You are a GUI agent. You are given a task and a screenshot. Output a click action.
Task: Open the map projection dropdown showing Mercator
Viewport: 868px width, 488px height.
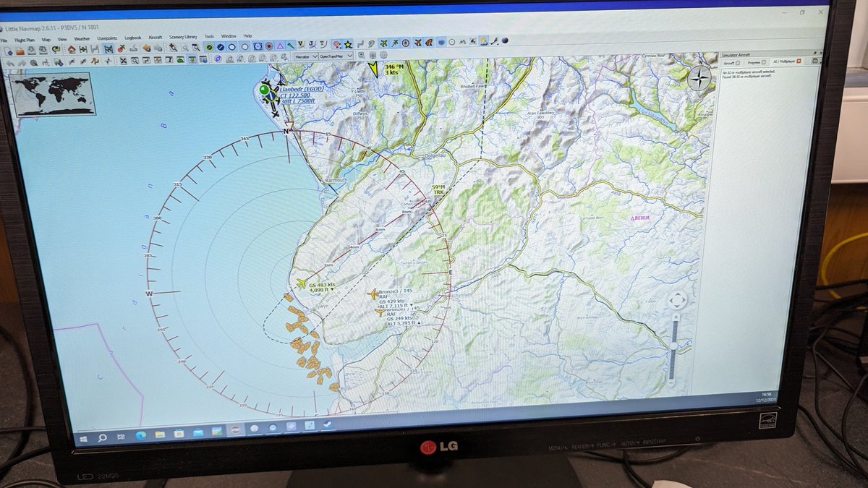point(306,56)
